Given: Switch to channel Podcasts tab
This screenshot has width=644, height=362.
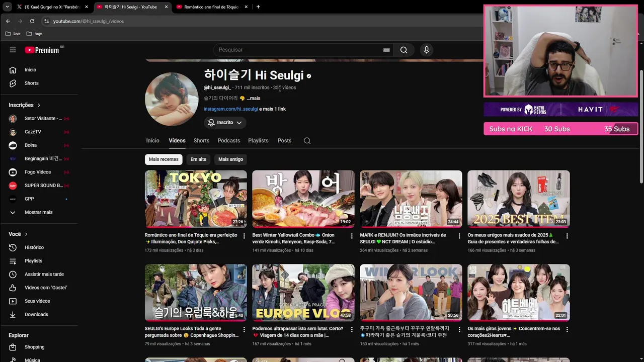Looking at the screenshot, I should pyautogui.click(x=229, y=141).
